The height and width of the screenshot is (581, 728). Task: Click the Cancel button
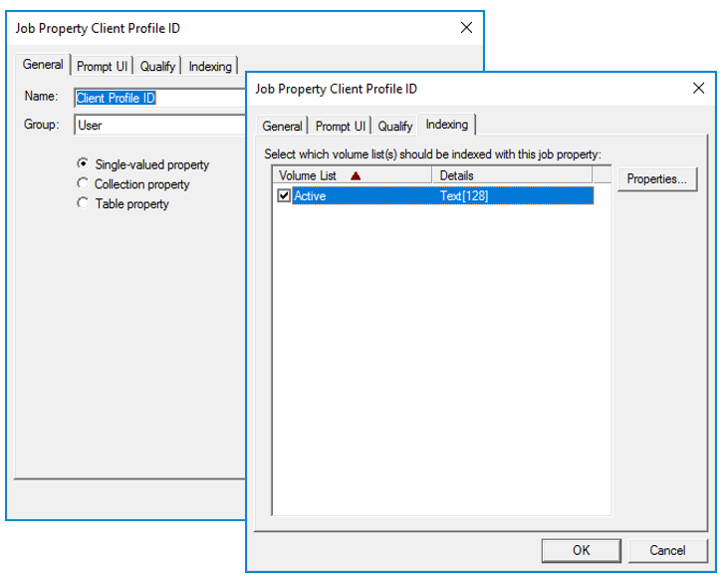(667, 550)
